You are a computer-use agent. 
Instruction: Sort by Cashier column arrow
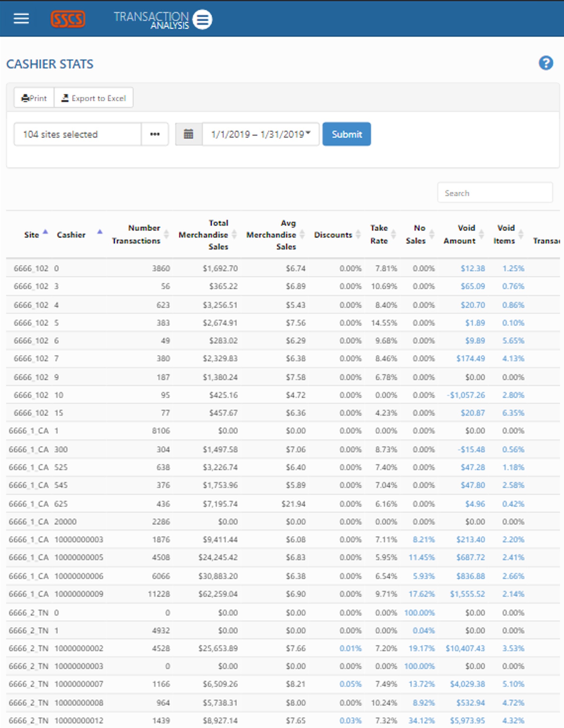[99, 232]
